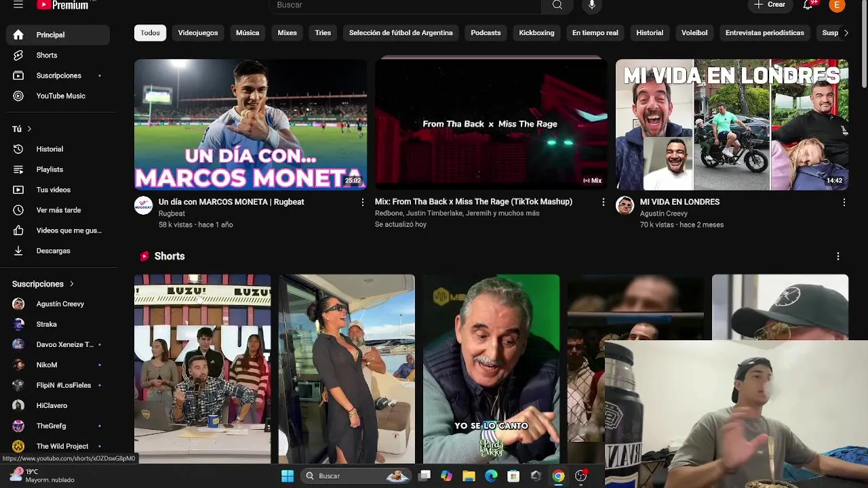Image resolution: width=868 pixels, height=488 pixels.
Task: Select the Podcasts filter chip
Action: (486, 33)
